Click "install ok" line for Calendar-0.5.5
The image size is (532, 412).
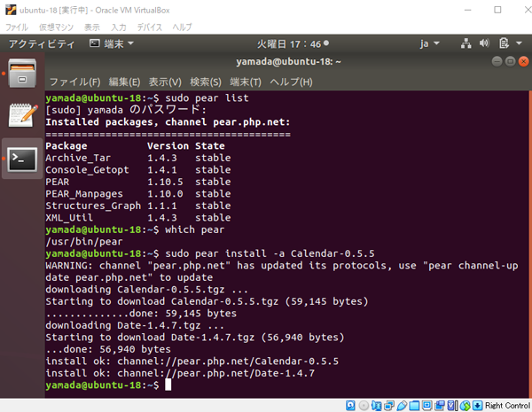tap(192, 361)
